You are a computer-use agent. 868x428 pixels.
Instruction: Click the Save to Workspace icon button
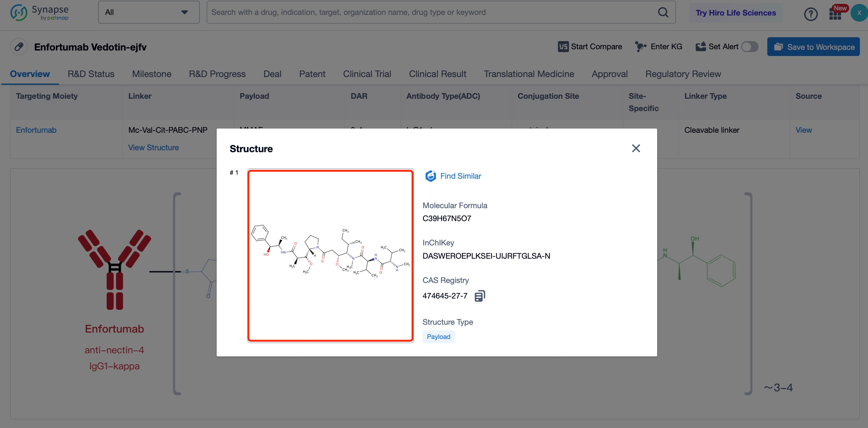point(779,47)
